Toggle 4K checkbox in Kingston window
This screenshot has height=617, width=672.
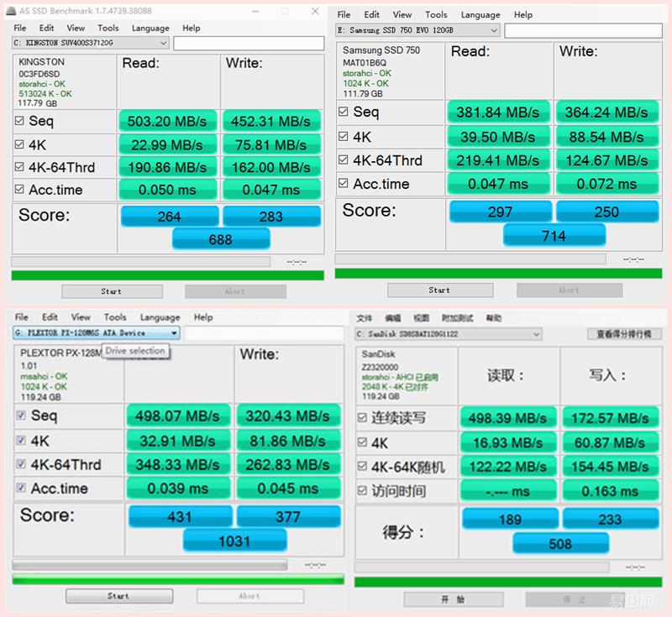[x=19, y=144]
